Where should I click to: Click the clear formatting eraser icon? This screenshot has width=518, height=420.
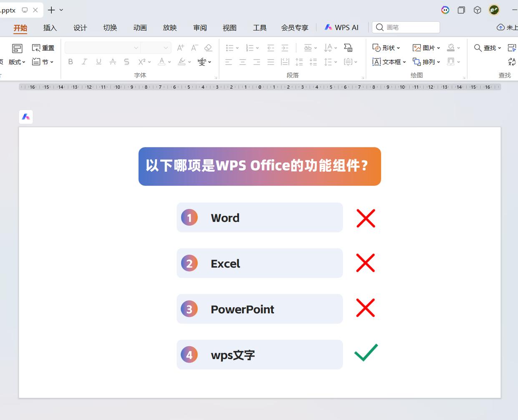[208, 48]
